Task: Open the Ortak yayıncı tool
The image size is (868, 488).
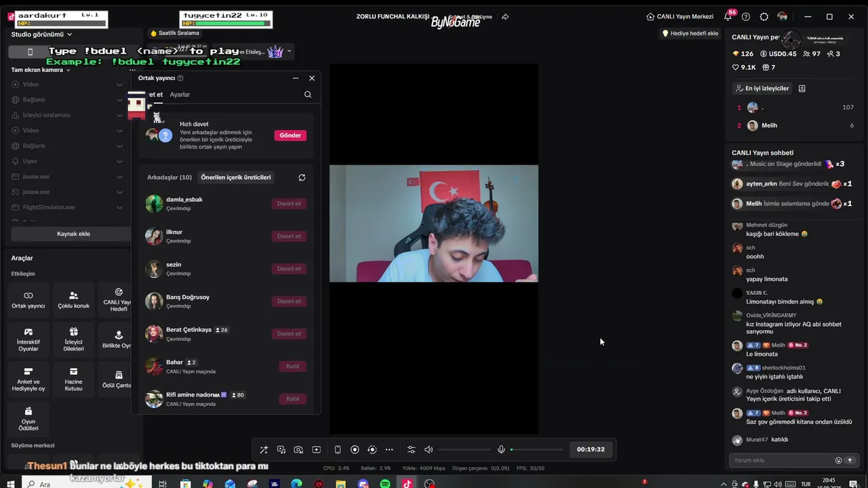Action: [28, 300]
